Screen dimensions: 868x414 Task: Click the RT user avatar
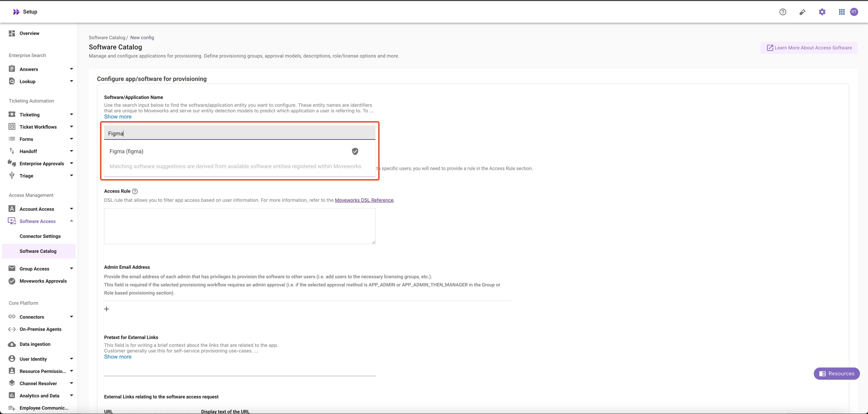coord(854,12)
